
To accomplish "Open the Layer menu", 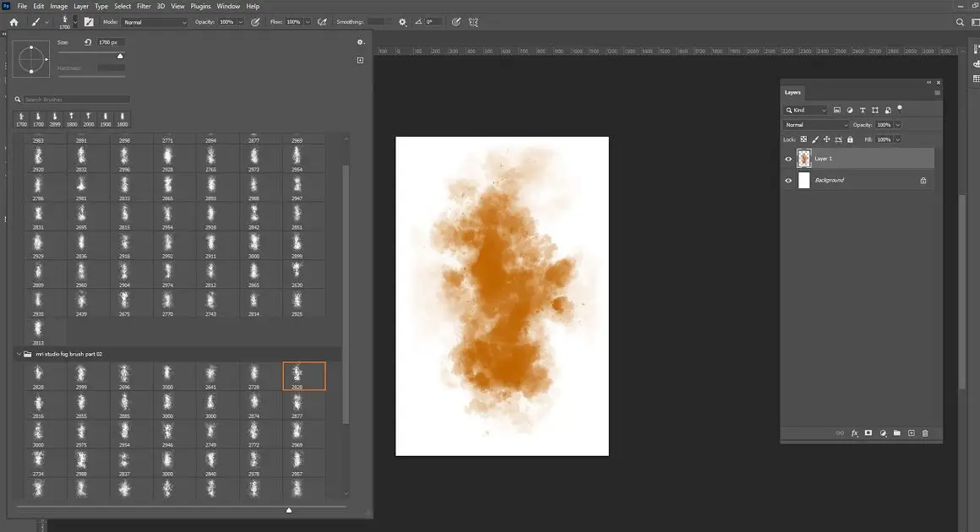I will coord(81,6).
